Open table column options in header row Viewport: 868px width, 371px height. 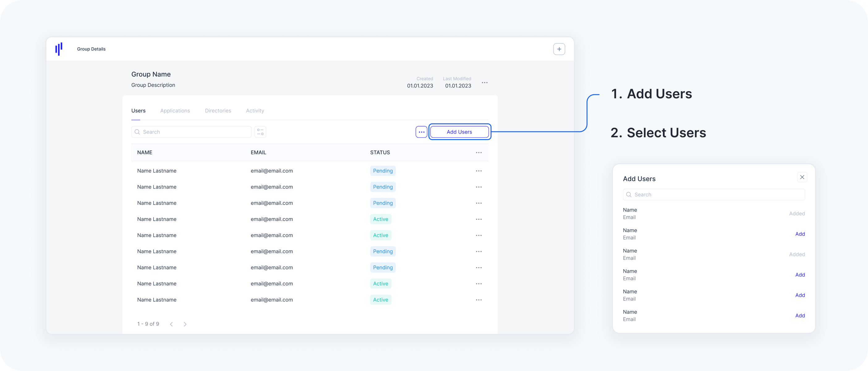click(x=479, y=153)
